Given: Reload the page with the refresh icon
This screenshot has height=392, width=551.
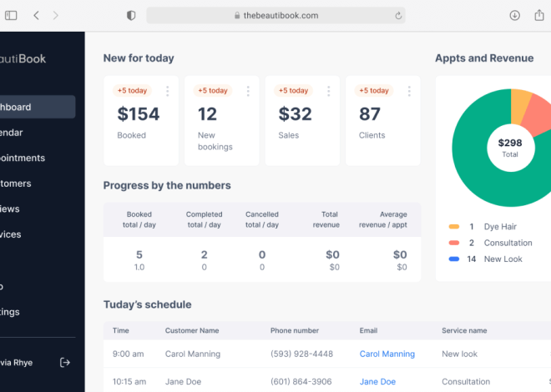Looking at the screenshot, I should 398,16.
